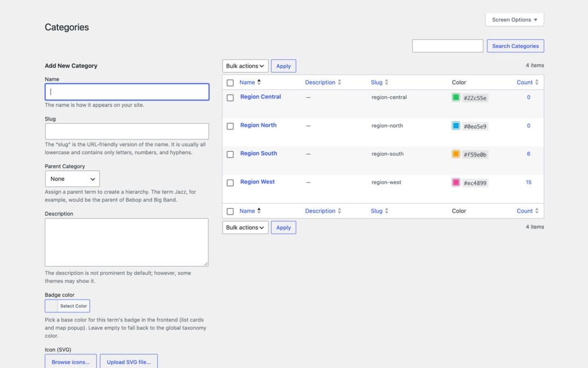Screen dimensions: 588x368
Task: Click the top Apply button
Action: 284,66
